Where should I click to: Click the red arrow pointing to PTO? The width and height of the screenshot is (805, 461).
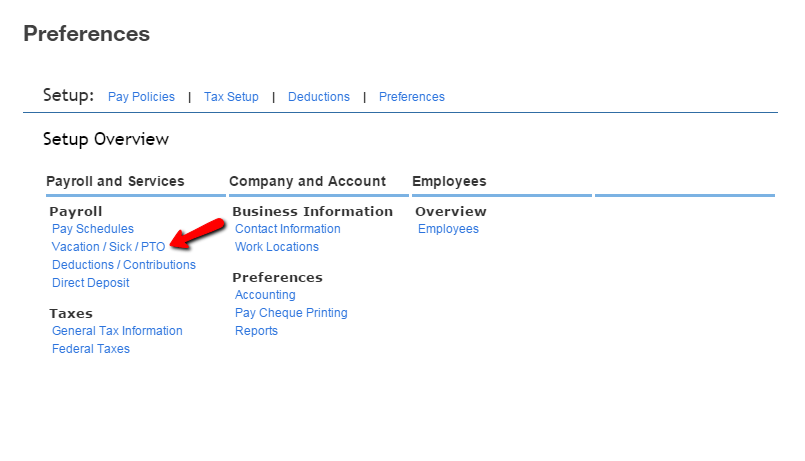(198, 231)
